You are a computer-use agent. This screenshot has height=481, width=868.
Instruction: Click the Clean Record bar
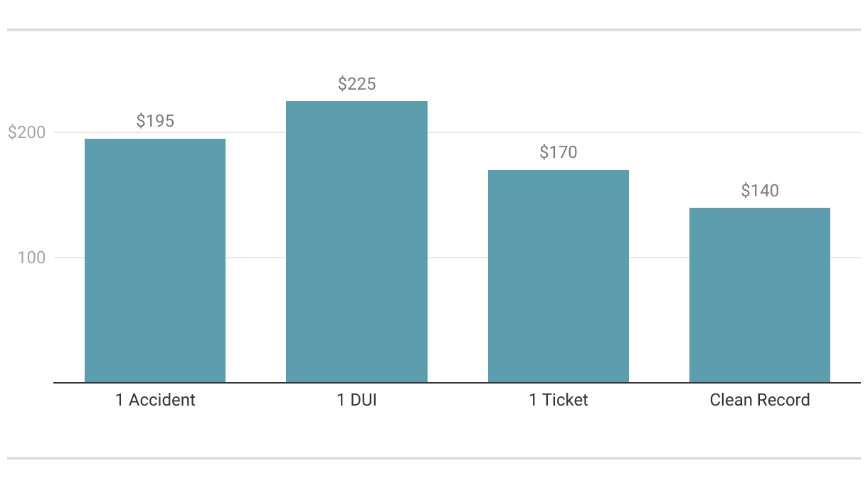click(x=760, y=295)
